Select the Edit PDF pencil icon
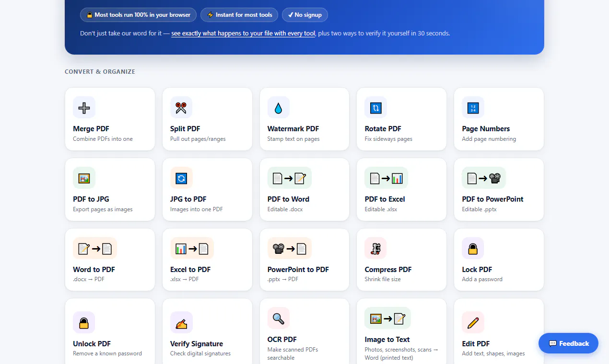Viewport: 609px width, 364px height. click(x=473, y=322)
